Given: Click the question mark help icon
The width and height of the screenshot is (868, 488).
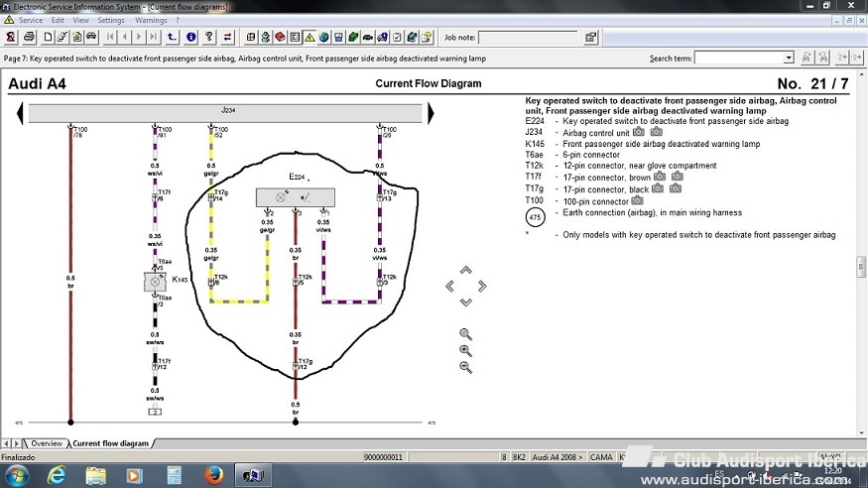Looking at the screenshot, I should (208, 37).
